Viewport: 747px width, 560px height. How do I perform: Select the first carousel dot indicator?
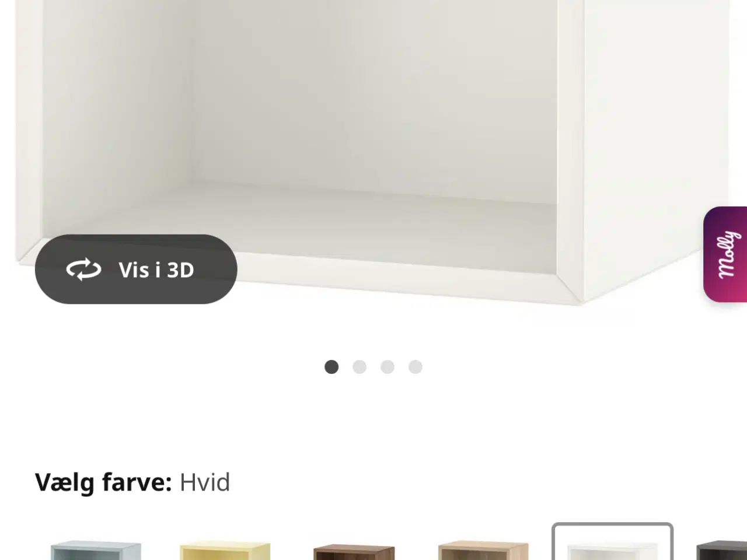[331, 367]
